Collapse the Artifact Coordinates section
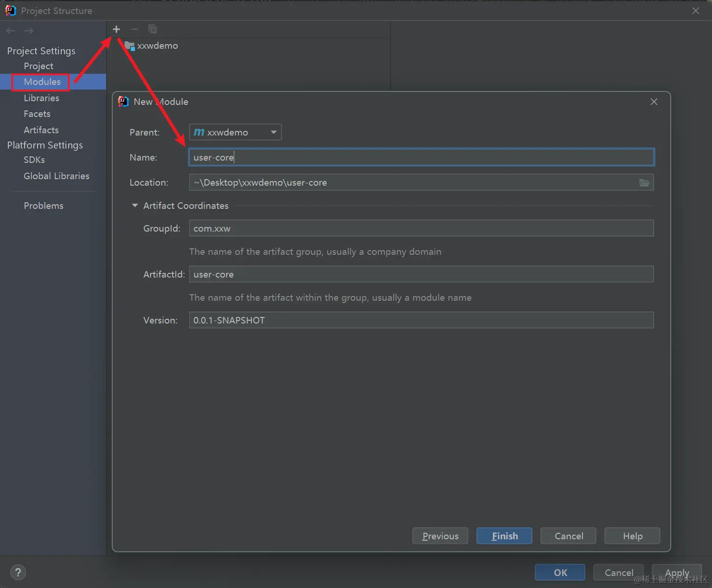The width and height of the screenshot is (712, 588). coord(135,206)
